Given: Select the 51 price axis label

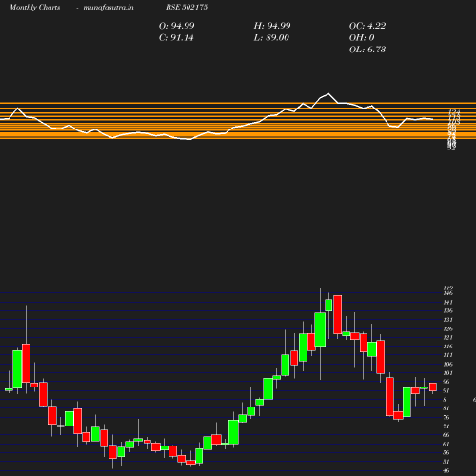Looking at the screenshot, I should click(446, 462).
